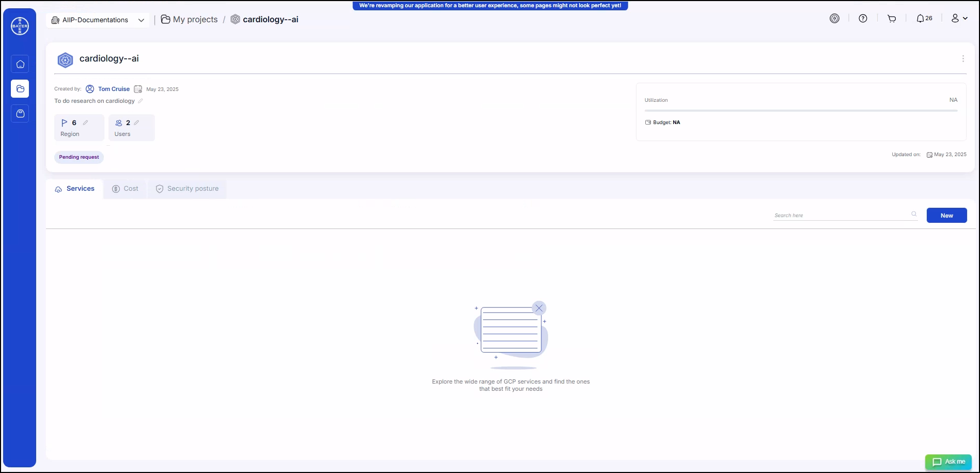Open the marketplace bag icon in the sidebar
This screenshot has width=980, height=473.
tap(20, 113)
